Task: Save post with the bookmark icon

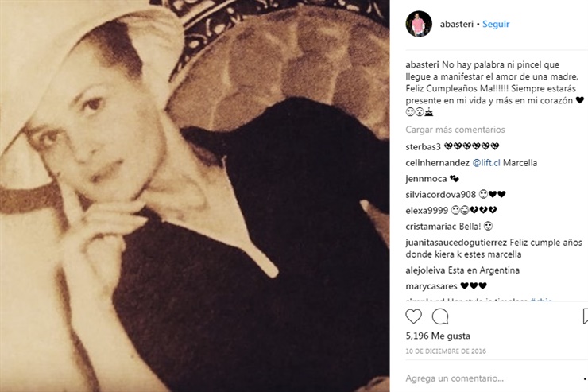Action: pos(586,316)
